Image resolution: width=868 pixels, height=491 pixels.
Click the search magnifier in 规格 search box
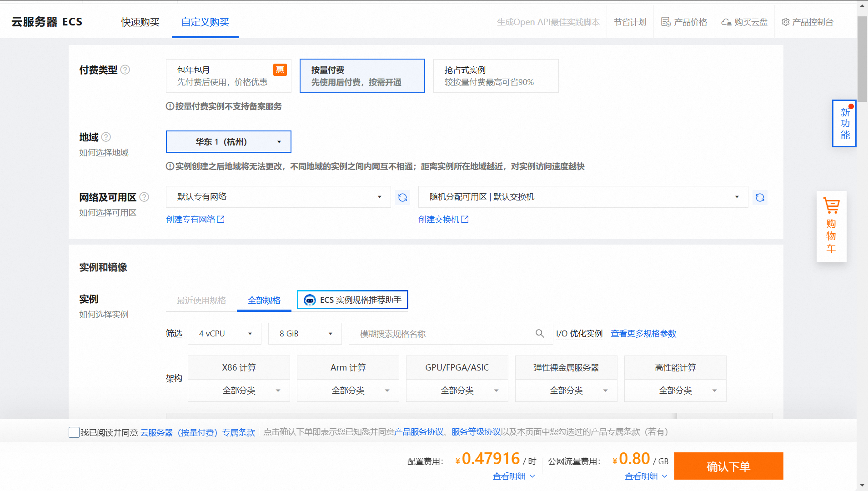click(540, 334)
